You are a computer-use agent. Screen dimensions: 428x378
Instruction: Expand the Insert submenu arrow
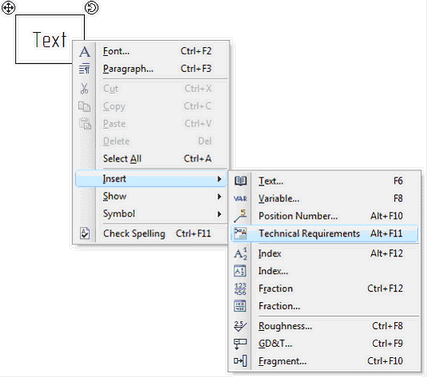pos(219,179)
